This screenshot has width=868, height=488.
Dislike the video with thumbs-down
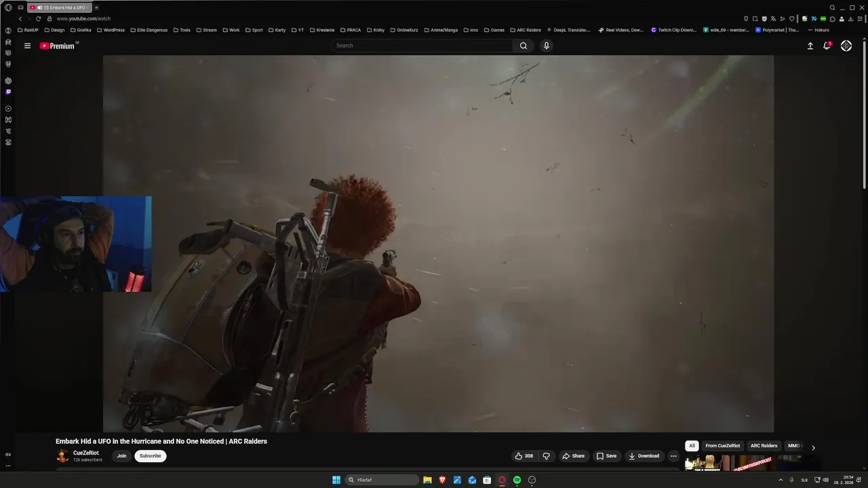[x=546, y=456]
